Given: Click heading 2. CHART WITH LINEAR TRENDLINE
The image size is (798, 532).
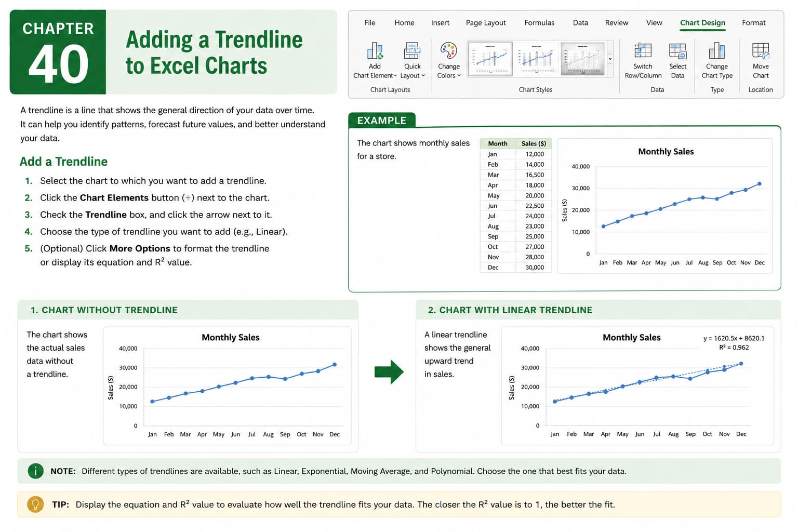Looking at the screenshot, I should (x=510, y=310).
